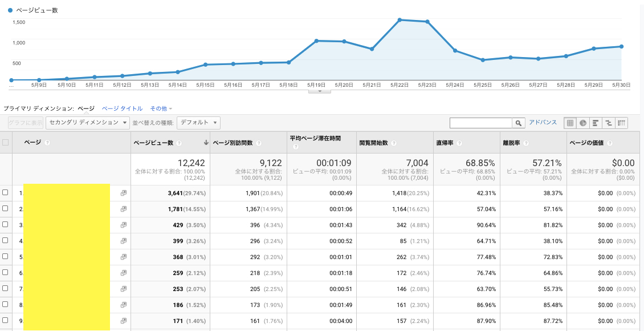
Task: Switch to the pie chart percentage view
Action: pyautogui.click(x=583, y=123)
